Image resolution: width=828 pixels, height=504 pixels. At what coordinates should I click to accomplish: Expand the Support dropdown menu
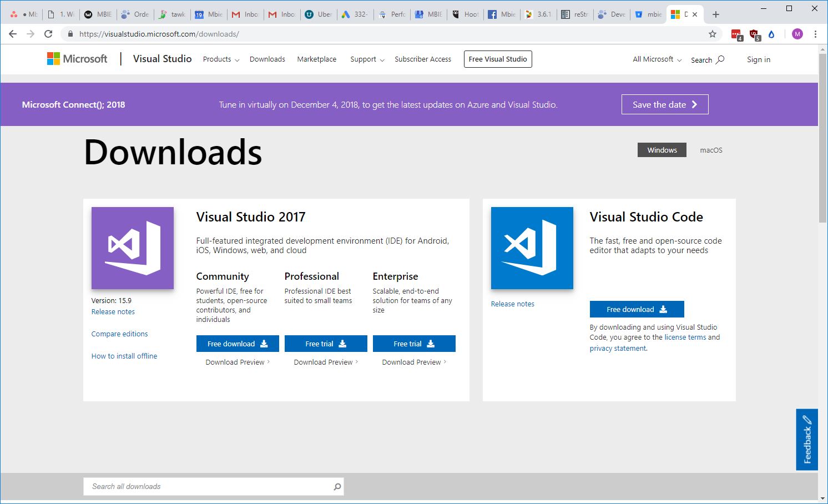point(367,59)
